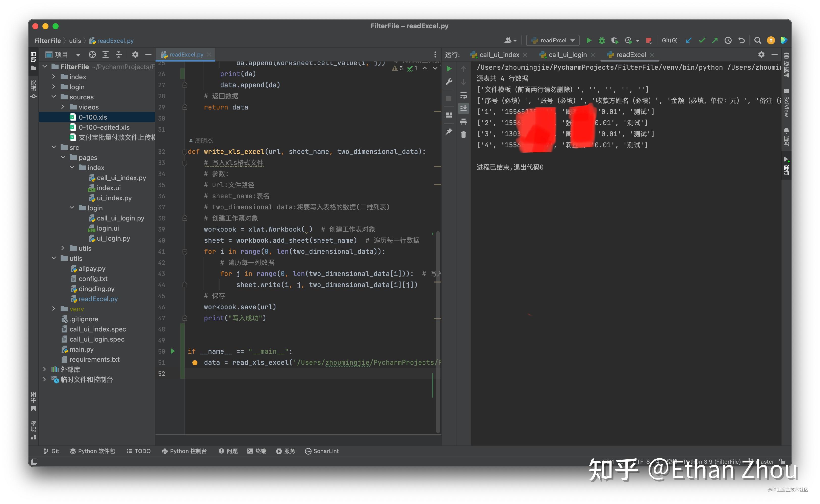
Task: Open SciView panel on right sidebar
Action: (786, 103)
